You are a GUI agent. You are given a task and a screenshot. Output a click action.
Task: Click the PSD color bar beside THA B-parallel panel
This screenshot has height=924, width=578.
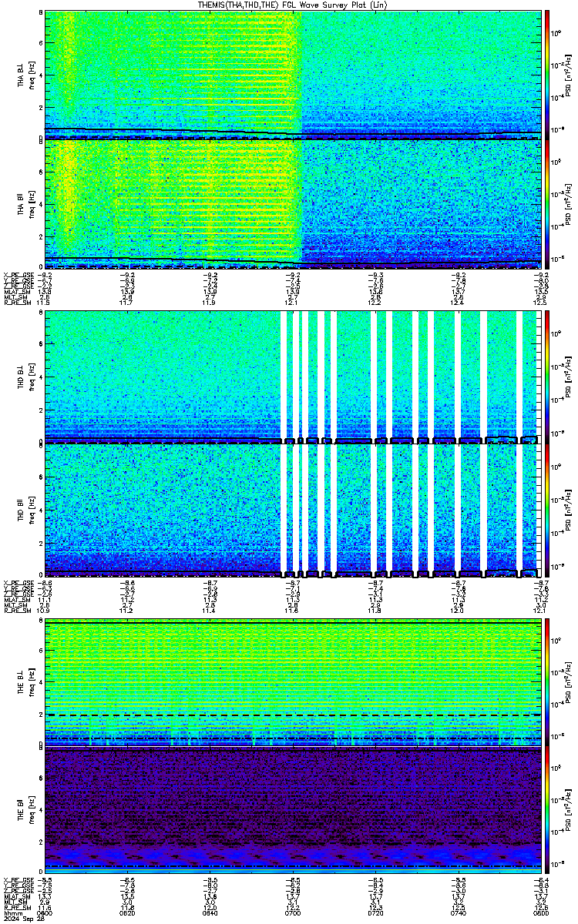547,204
